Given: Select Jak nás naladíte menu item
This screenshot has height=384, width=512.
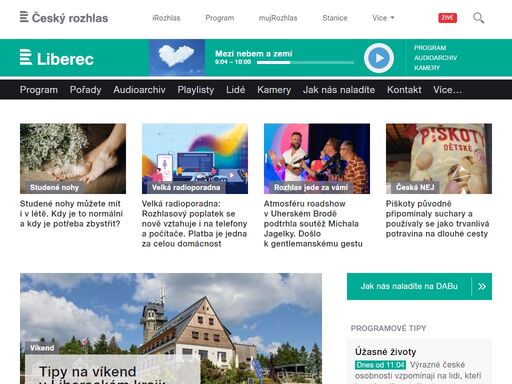Looking at the screenshot, I should (339, 90).
